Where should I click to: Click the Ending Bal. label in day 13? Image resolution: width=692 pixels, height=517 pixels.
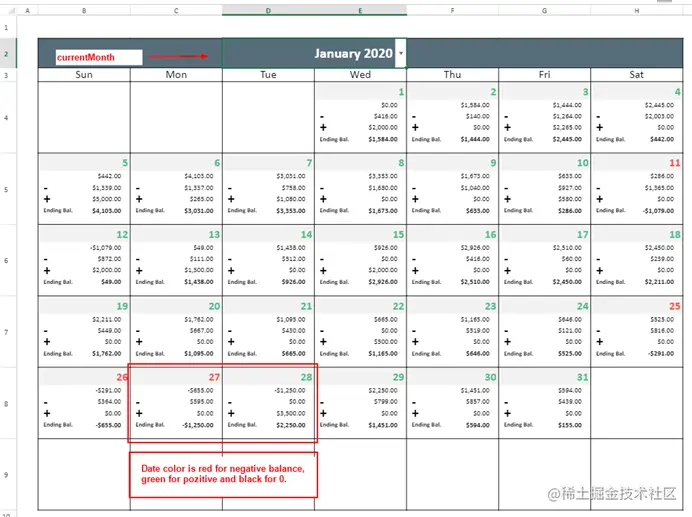click(x=150, y=282)
